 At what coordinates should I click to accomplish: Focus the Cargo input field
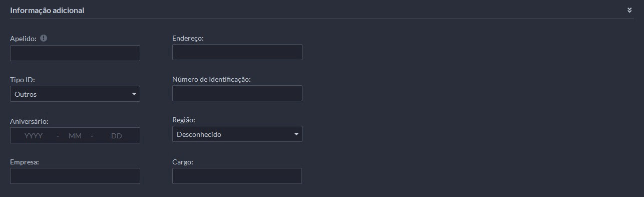tap(237, 176)
